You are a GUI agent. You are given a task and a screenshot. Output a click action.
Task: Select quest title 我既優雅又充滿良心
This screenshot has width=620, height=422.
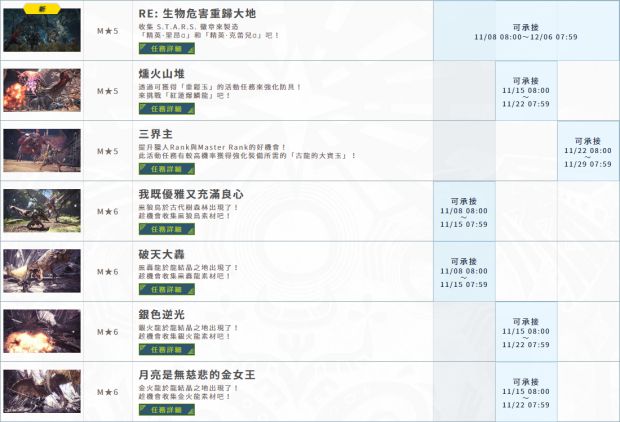(191, 194)
